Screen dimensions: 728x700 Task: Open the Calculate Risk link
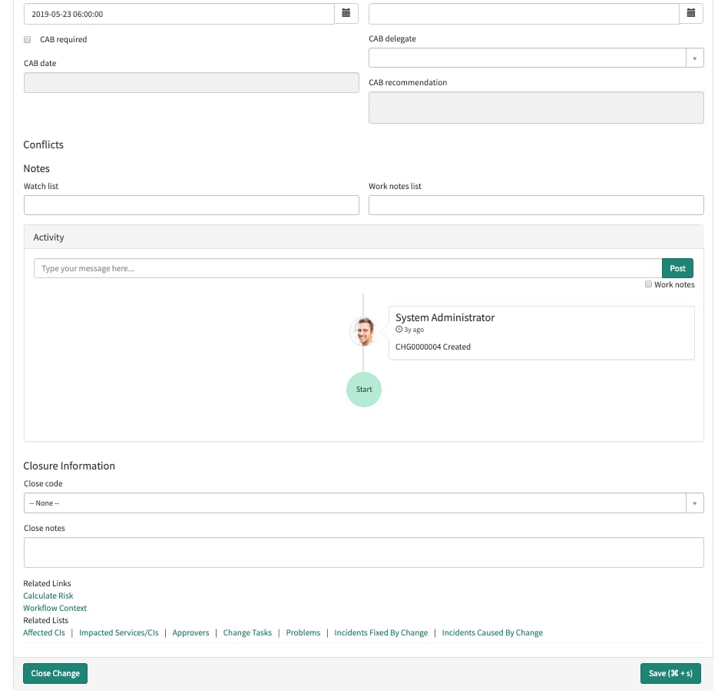coord(48,595)
